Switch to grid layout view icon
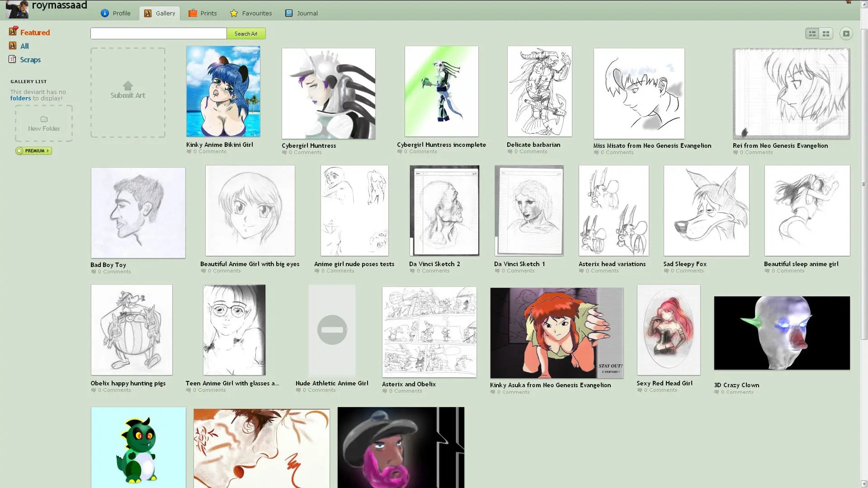Viewport: 868px width, 488px height. click(x=826, y=33)
